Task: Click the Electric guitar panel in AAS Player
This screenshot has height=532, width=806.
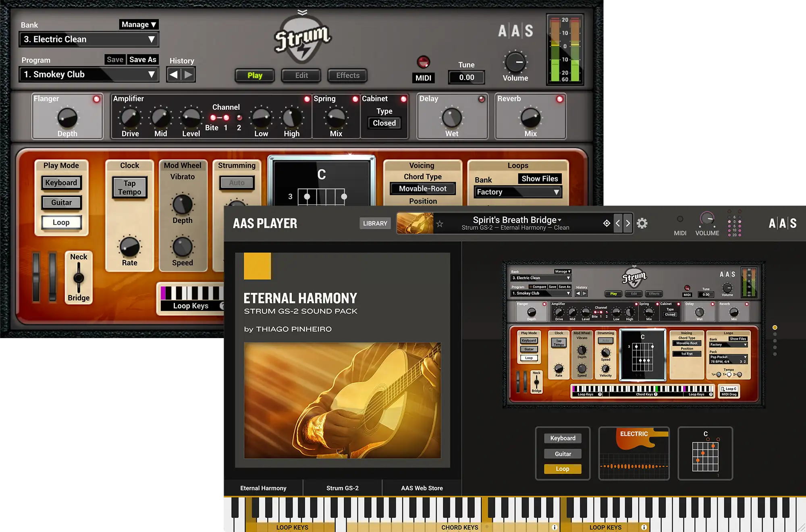Action: 634,453
